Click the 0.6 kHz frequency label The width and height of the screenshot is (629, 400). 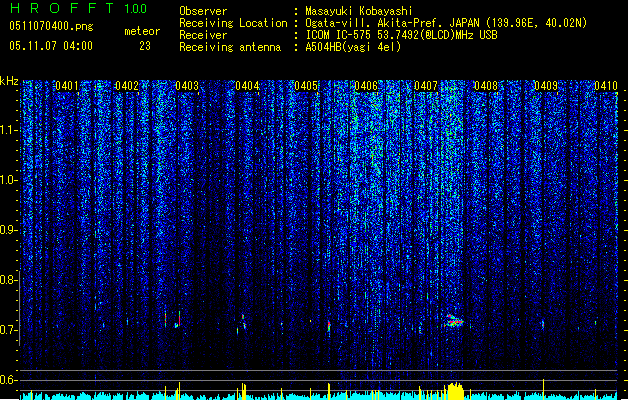coord(8,380)
